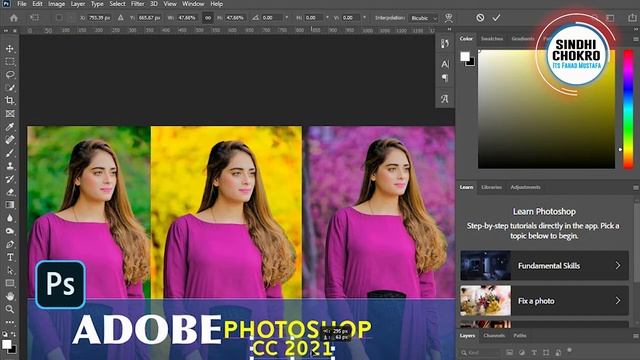Open the Window menu

click(x=193, y=4)
